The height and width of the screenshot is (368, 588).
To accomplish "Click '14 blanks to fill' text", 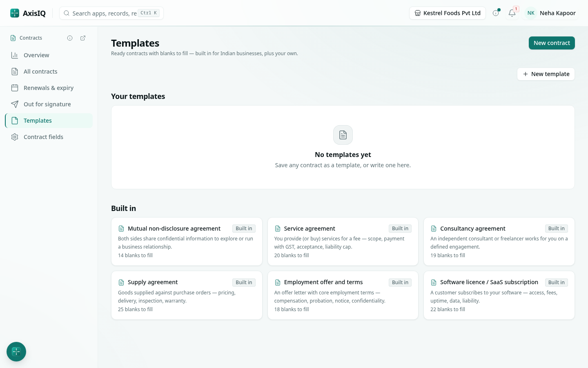I will point(135,256).
